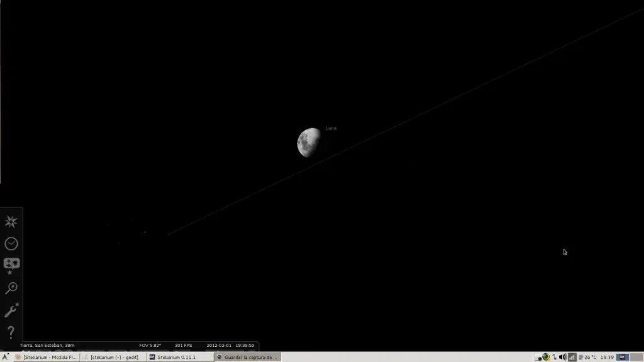This screenshot has width=644, height=362.
Task: Switch to Stellarium 0.11.1 taskbar button
Action: click(179, 357)
